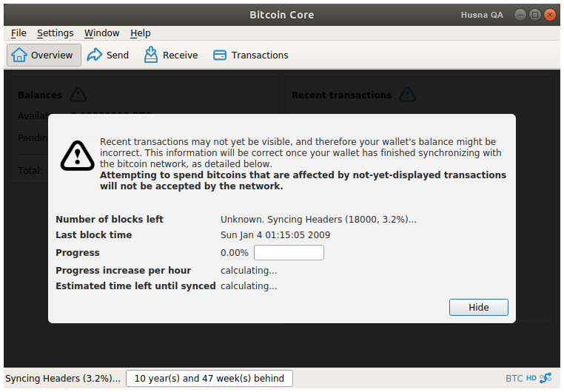The image size is (564, 392).
Task: Click the warning icon next to Balances
Action: tap(78, 95)
